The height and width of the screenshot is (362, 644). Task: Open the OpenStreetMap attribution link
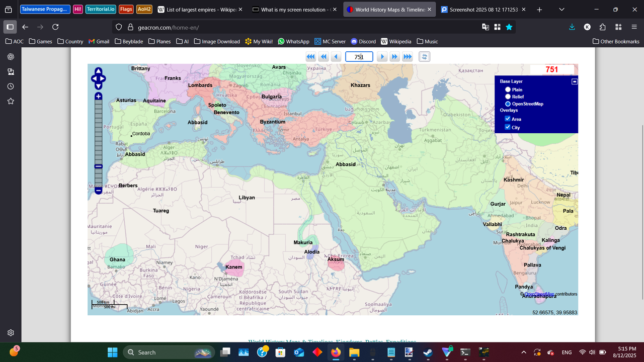pos(539,294)
